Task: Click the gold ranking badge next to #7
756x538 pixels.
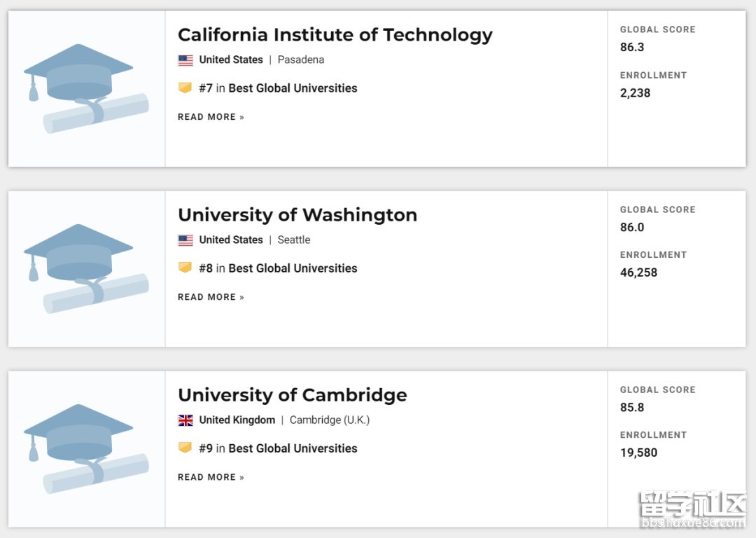Action: 185,88
